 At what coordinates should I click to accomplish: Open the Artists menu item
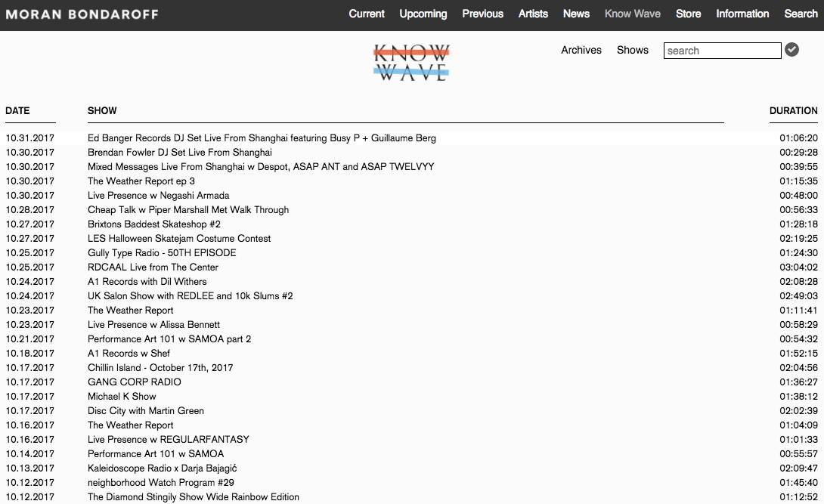(533, 14)
